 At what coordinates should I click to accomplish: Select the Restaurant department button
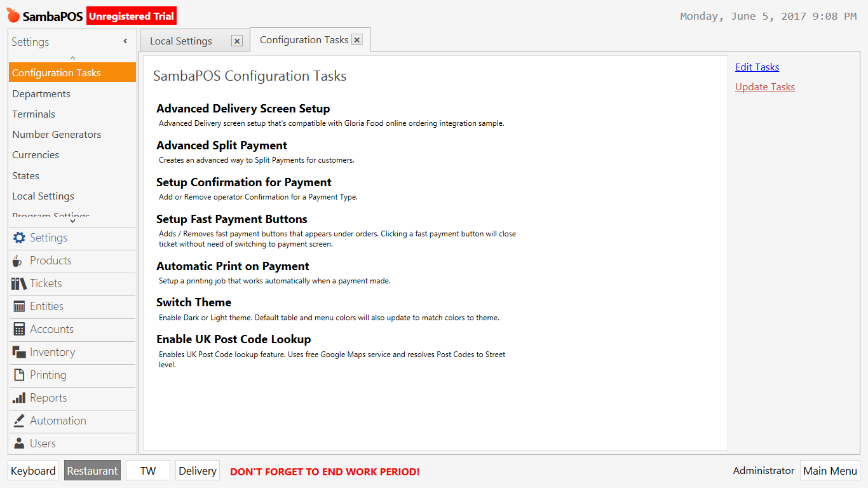(93, 471)
